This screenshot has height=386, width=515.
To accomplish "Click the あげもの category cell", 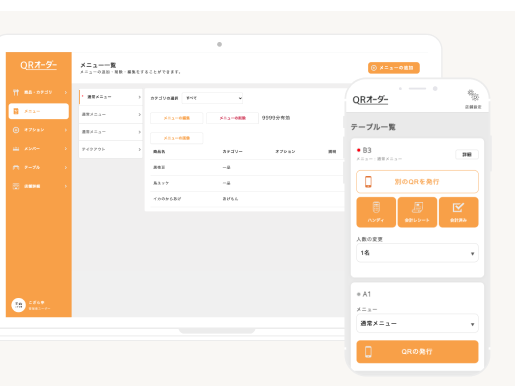I will point(230,199).
